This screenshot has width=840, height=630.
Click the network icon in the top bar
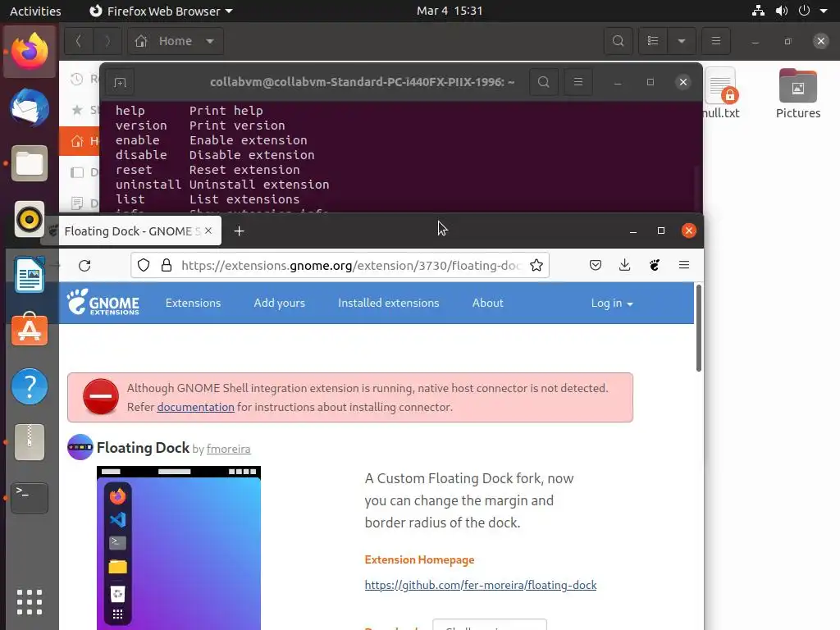pos(758,11)
